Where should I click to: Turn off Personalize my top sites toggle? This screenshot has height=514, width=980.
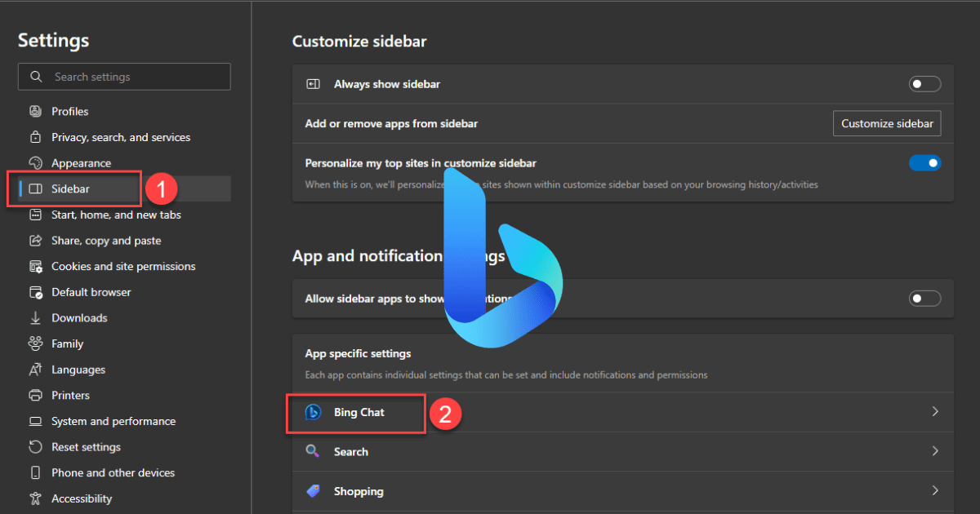924,163
